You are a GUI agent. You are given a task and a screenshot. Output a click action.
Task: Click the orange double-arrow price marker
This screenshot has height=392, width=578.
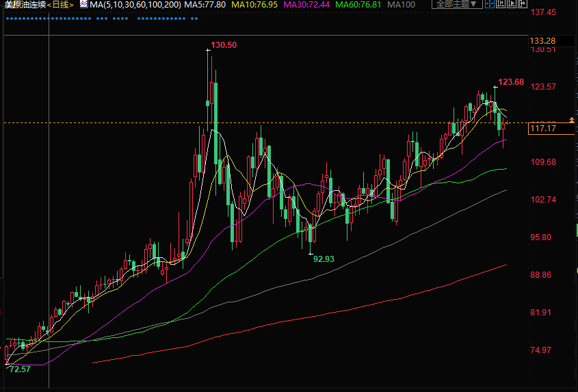click(x=571, y=120)
